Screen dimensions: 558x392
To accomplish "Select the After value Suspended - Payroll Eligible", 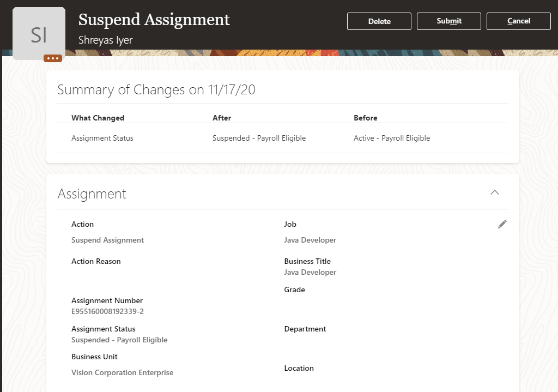I will point(259,138).
